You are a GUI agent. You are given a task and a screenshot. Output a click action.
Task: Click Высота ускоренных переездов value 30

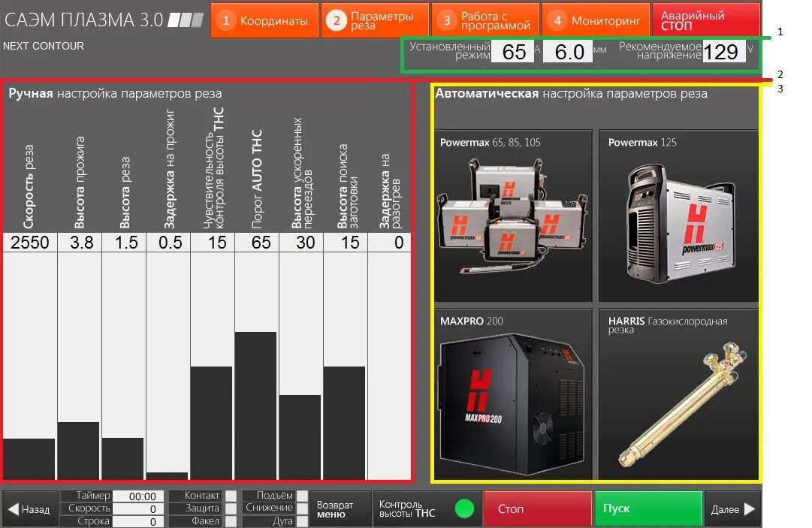pos(301,243)
